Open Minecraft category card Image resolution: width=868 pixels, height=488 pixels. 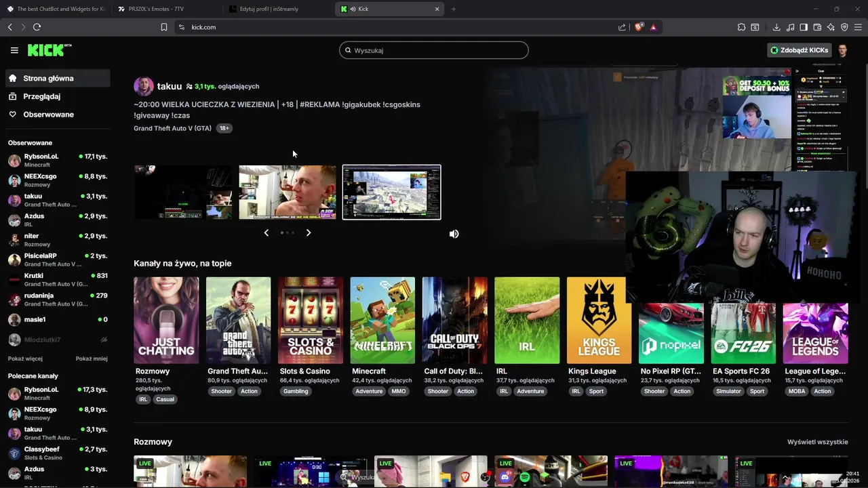click(x=382, y=320)
